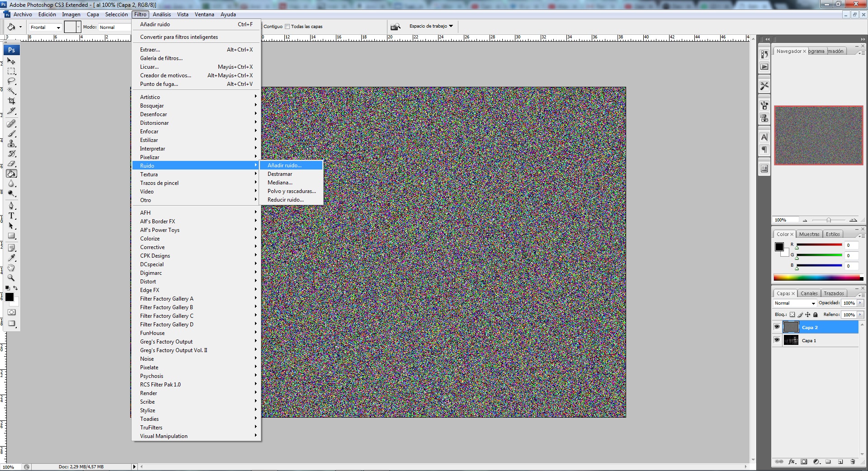Viewport: 868px width, 471px height.
Task: Click the delete layer trash icon
Action: [x=852, y=462]
